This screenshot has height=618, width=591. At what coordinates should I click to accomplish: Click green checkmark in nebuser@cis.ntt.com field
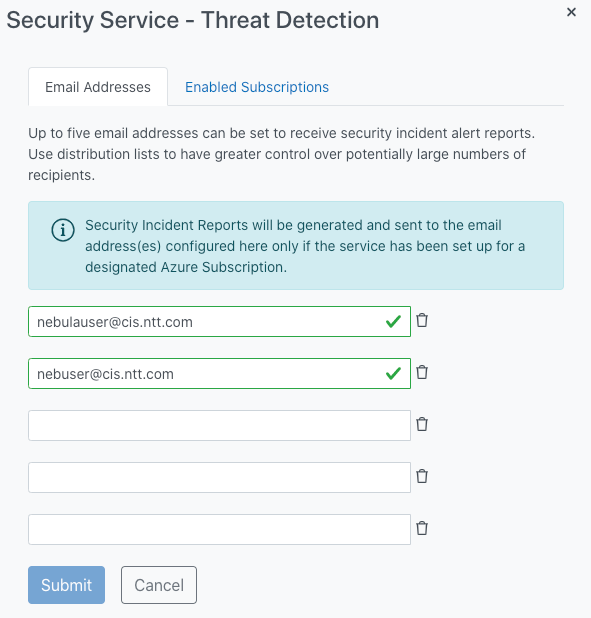click(x=393, y=374)
